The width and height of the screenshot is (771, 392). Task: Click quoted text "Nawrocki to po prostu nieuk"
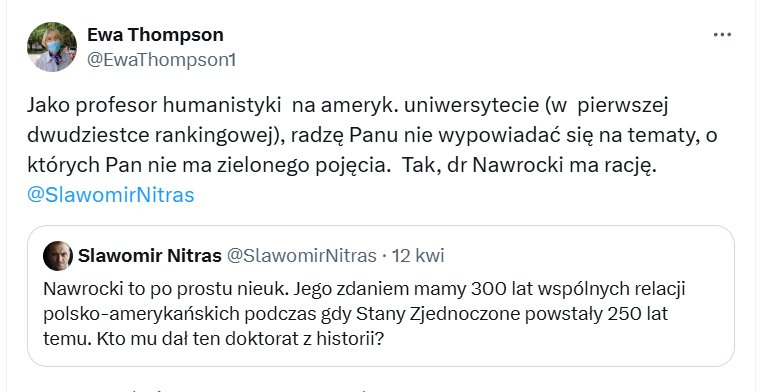165,289
